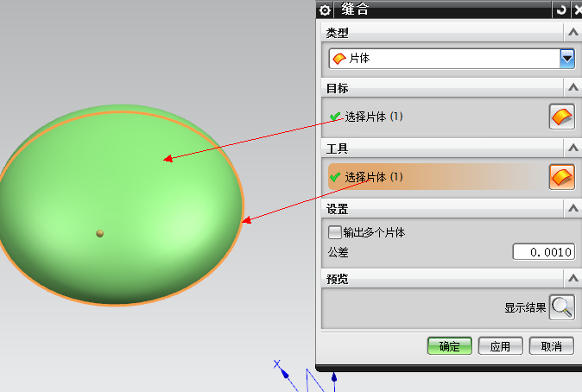The height and width of the screenshot is (392, 582).
Task: Click the sheet body icon under 工具
Action: pyautogui.click(x=561, y=178)
